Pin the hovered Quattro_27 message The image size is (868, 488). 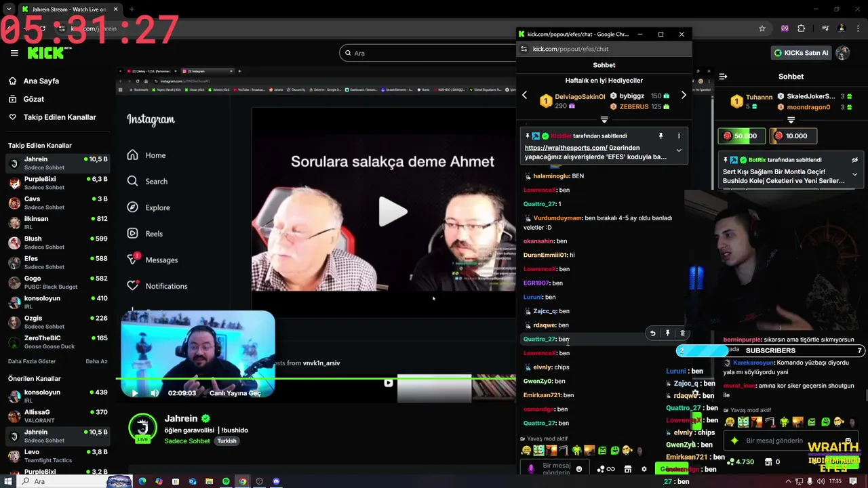(x=667, y=333)
